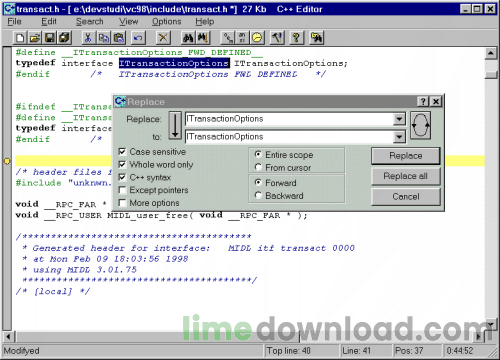Click the Save floppy disk icon

tap(50, 38)
